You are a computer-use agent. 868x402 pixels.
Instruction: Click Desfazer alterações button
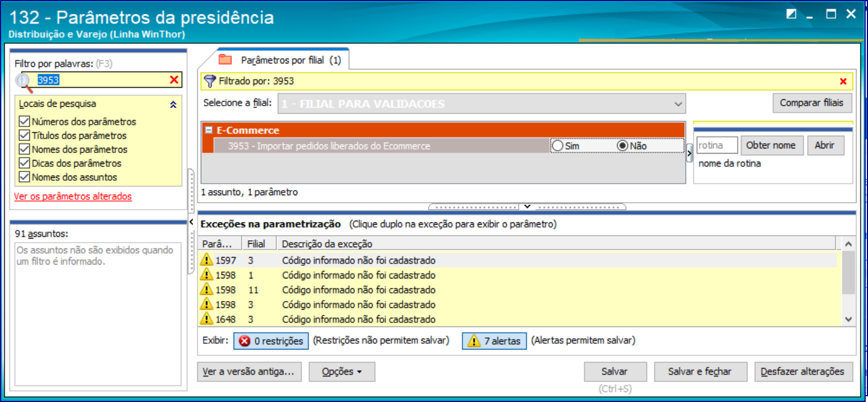pyautogui.click(x=803, y=372)
